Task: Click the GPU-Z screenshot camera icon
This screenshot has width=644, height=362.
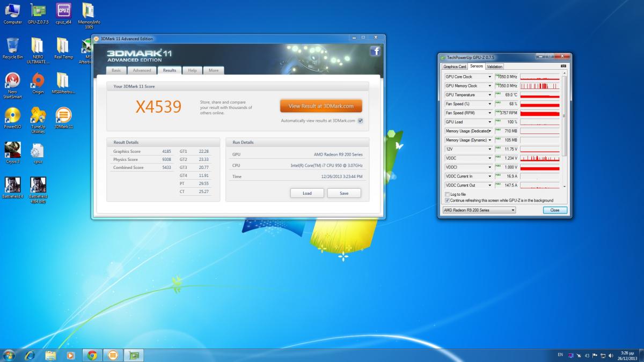Action: pyautogui.click(x=563, y=67)
